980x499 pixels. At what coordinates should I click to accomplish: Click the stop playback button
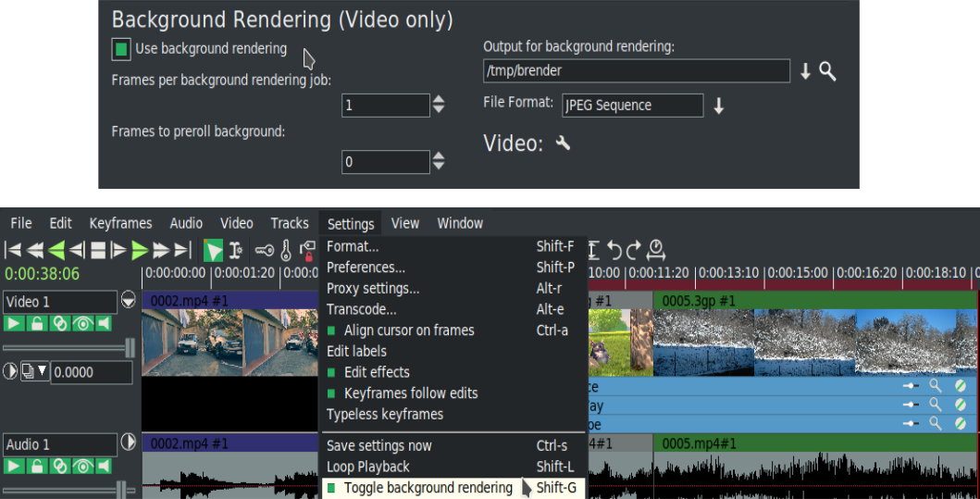point(97,249)
